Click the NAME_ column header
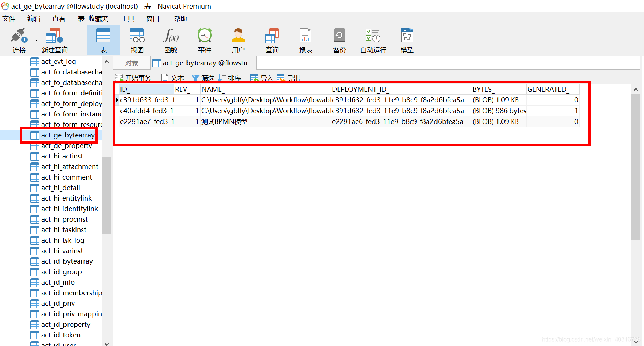 tap(266, 89)
